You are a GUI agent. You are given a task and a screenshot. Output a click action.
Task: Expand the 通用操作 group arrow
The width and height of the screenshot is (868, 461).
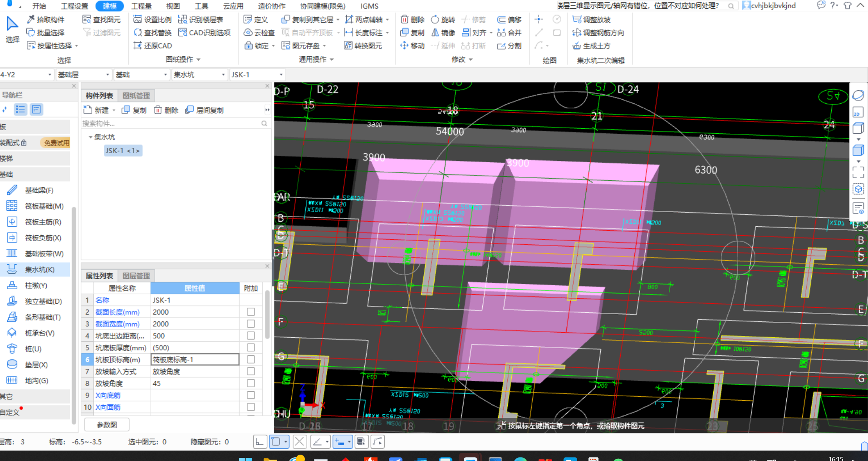pos(332,59)
